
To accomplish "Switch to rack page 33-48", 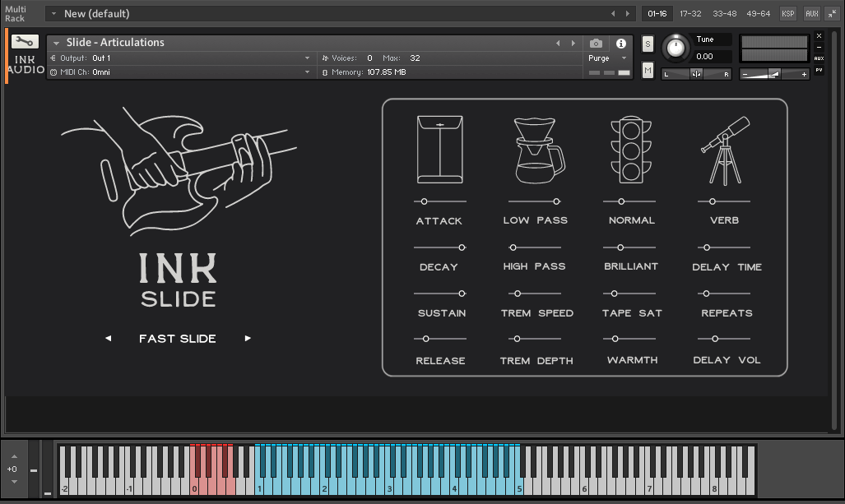I will coord(725,14).
